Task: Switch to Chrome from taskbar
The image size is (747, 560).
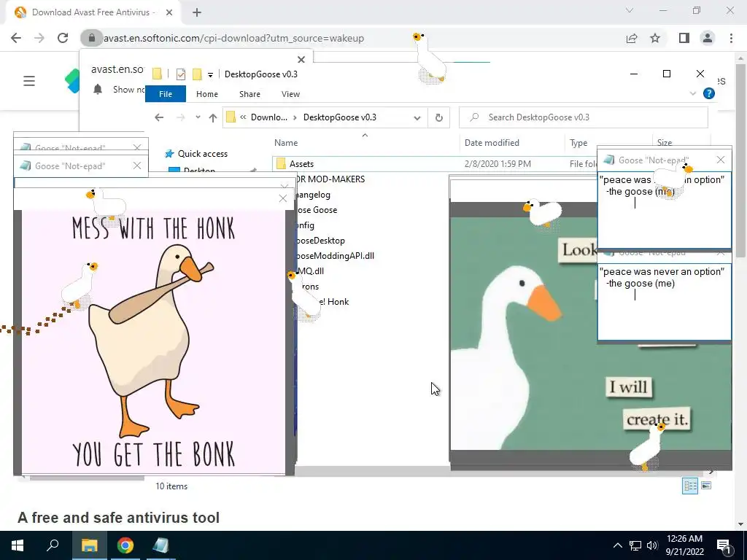Action: (x=125, y=545)
